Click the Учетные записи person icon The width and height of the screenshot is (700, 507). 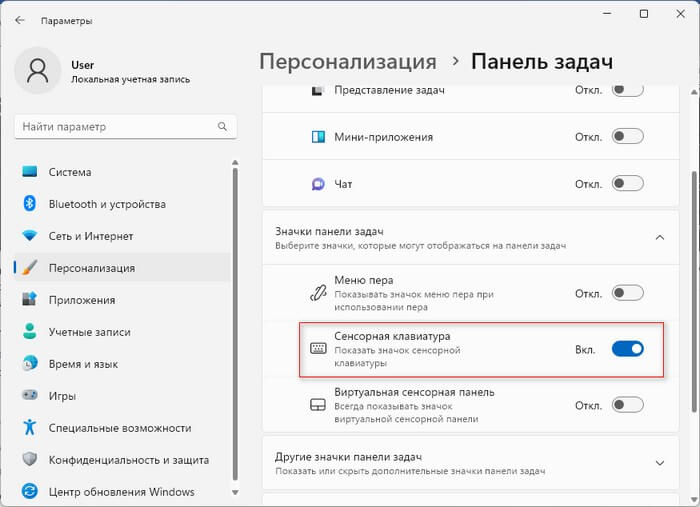[x=29, y=332]
